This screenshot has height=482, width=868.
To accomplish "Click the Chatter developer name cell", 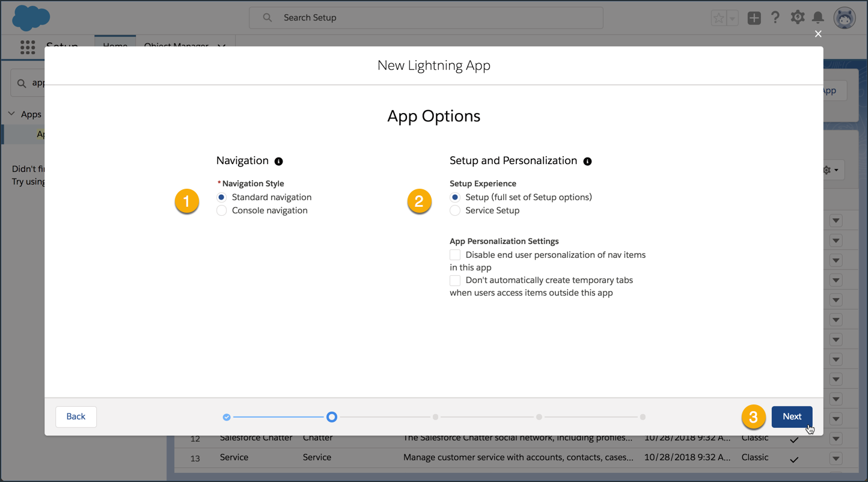I will click(319, 438).
